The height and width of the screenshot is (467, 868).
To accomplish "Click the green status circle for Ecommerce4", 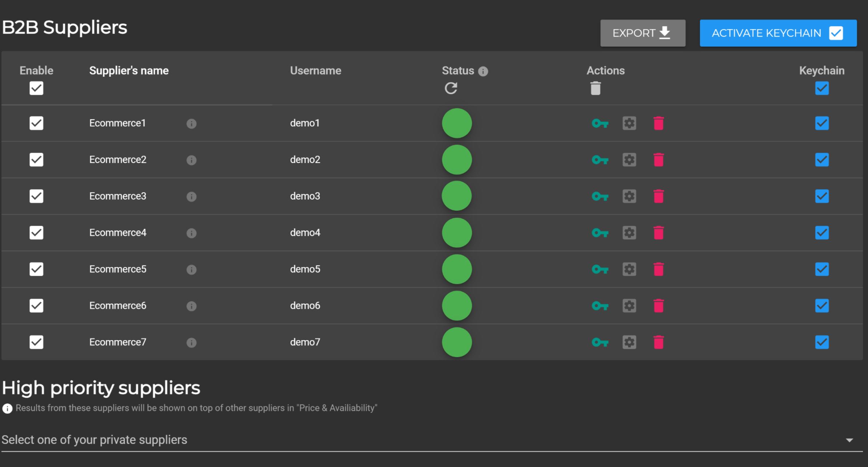I will coord(457,233).
